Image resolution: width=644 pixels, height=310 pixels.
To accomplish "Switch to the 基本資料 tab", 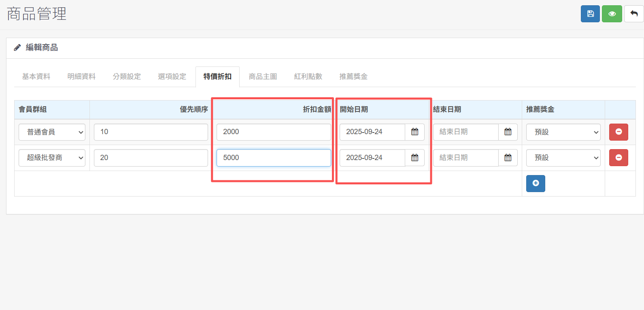I will pos(36,77).
